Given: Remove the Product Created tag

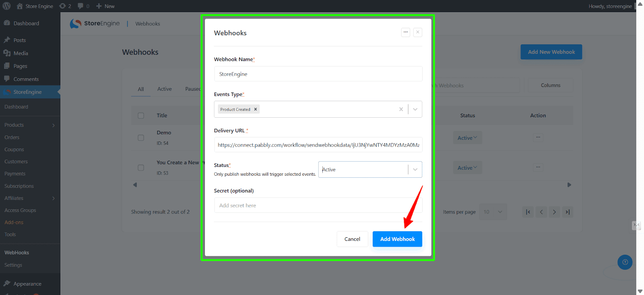Looking at the screenshot, I should pyautogui.click(x=255, y=109).
